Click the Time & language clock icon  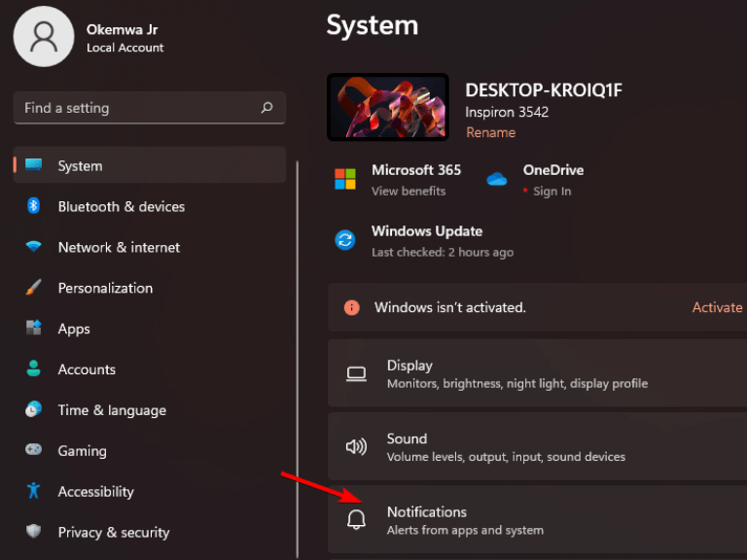(x=33, y=409)
